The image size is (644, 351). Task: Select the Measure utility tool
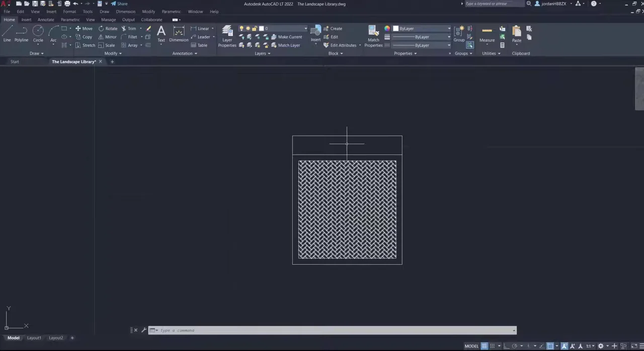[487, 33]
